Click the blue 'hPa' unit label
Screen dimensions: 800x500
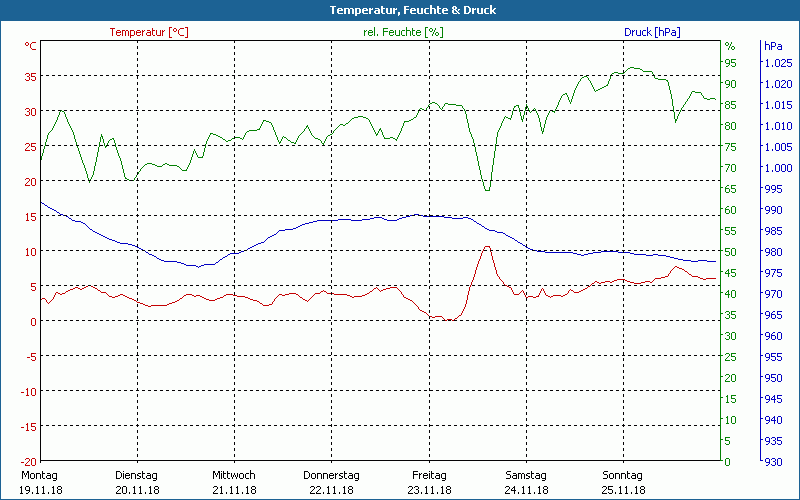point(773,46)
